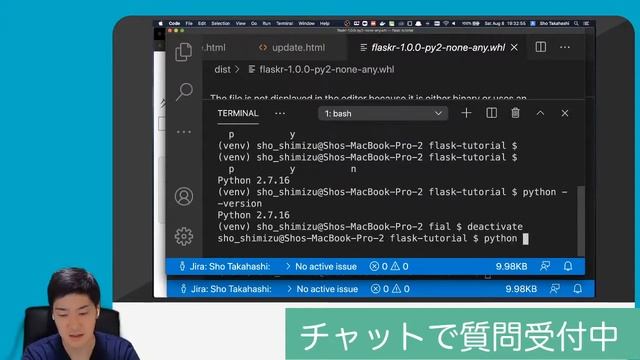Show additional views via activity bar ellipsis
The width and height of the screenshot is (640, 360).
184,132
